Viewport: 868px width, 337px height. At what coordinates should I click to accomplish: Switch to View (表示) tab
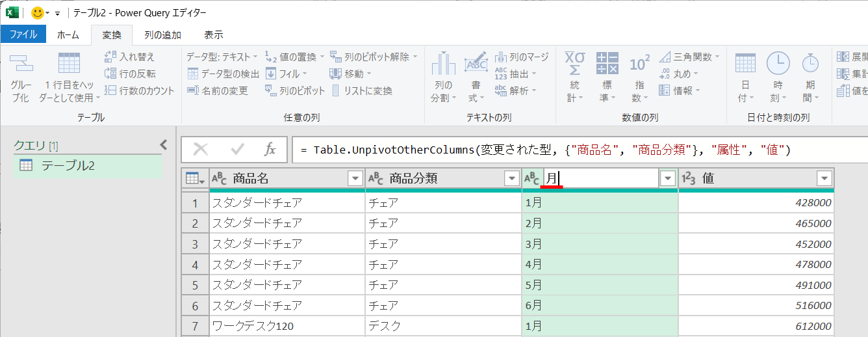(x=214, y=34)
